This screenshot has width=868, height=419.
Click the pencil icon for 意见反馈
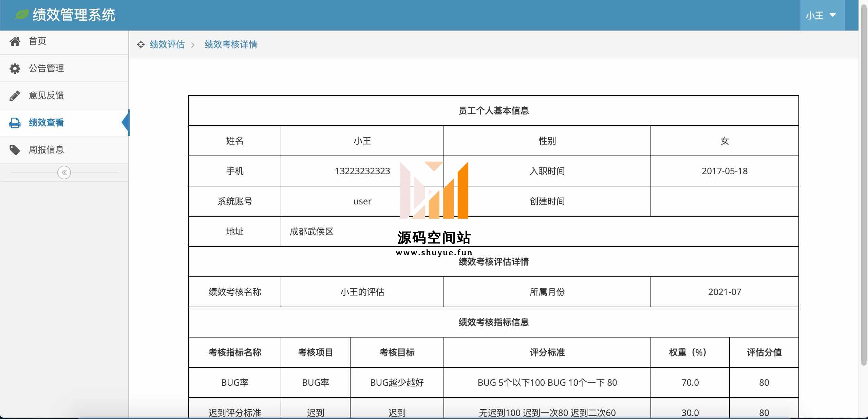15,96
